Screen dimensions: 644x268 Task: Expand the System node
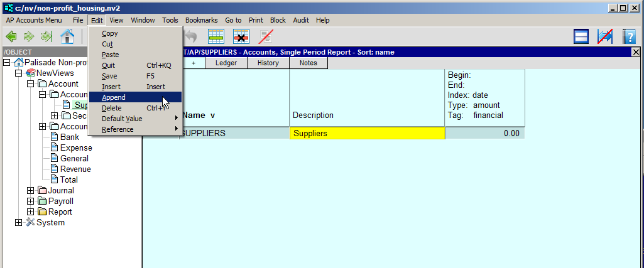(x=18, y=222)
